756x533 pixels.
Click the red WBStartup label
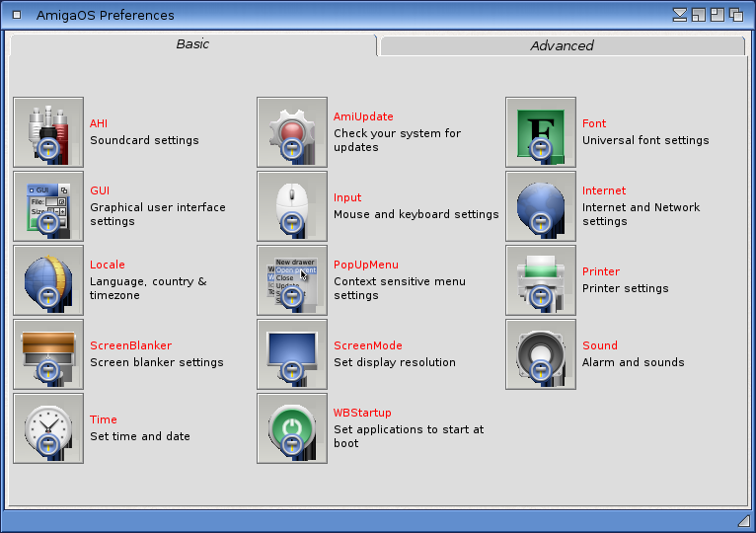tap(362, 413)
